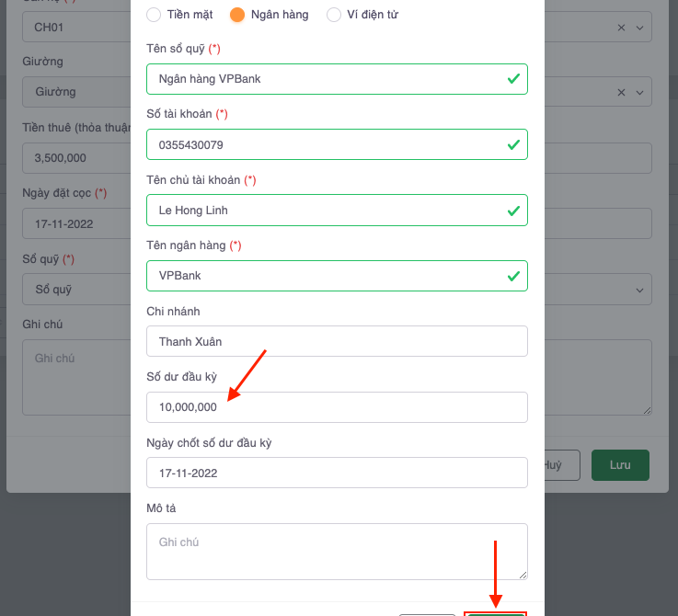Expand the top background dropdown chevron

tap(640, 28)
